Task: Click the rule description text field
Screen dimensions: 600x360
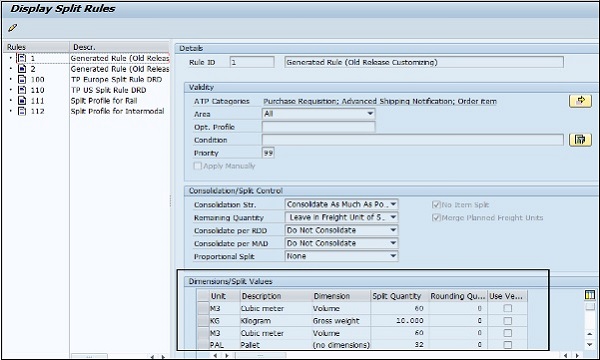Action: click(424, 62)
